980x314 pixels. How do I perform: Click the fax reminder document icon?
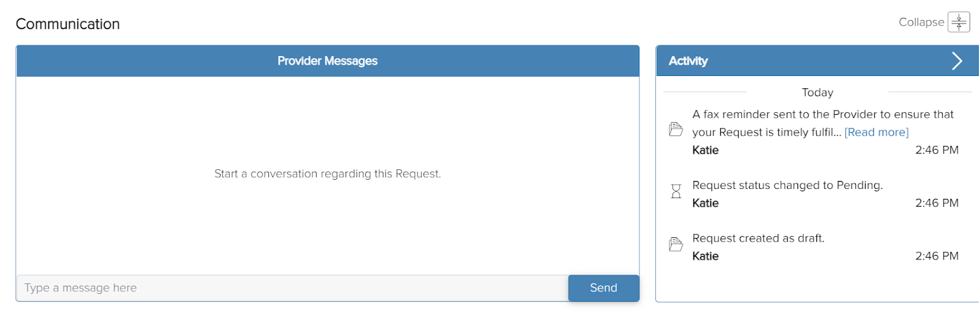(676, 129)
